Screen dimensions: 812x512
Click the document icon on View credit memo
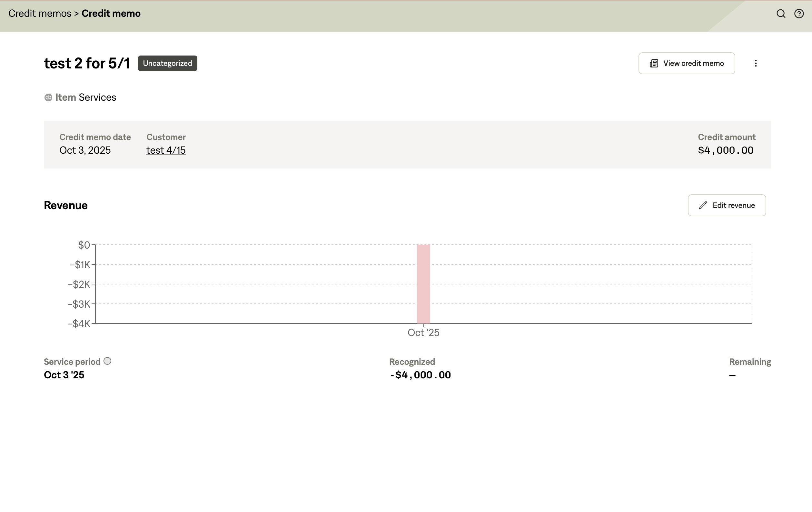click(654, 63)
